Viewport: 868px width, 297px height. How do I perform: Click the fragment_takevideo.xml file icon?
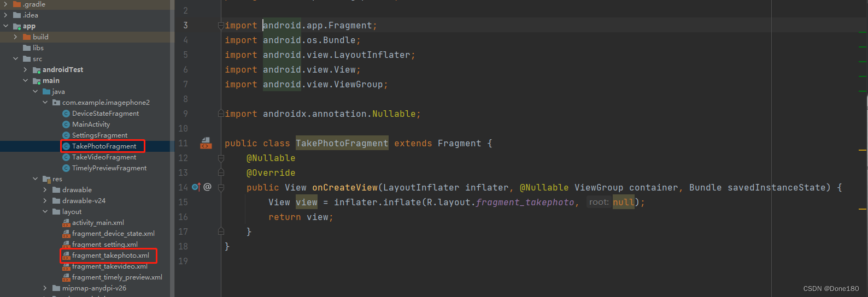click(x=66, y=266)
